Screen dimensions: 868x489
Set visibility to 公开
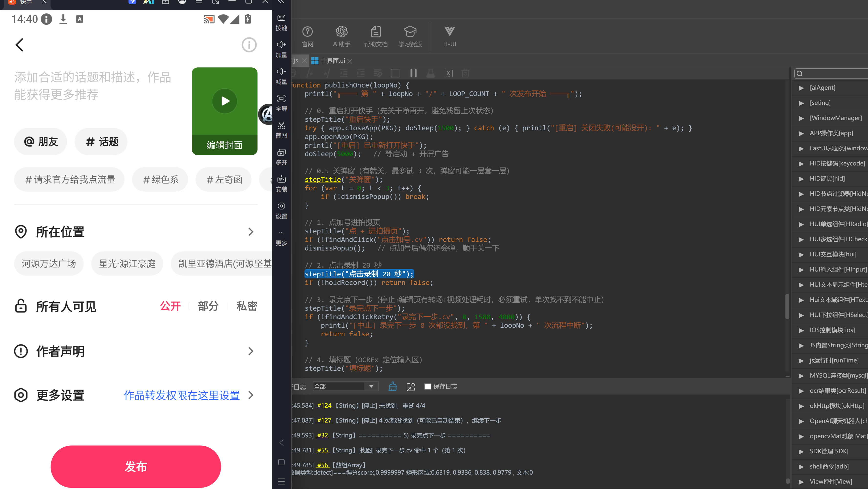pyautogui.click(x=170, y=306)
